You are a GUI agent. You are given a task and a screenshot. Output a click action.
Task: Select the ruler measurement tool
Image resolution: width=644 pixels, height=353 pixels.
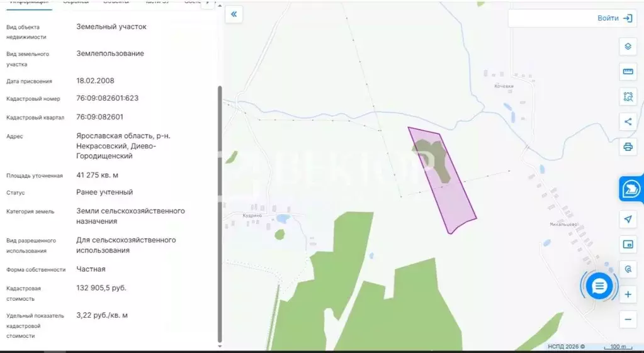coord(628,72)
